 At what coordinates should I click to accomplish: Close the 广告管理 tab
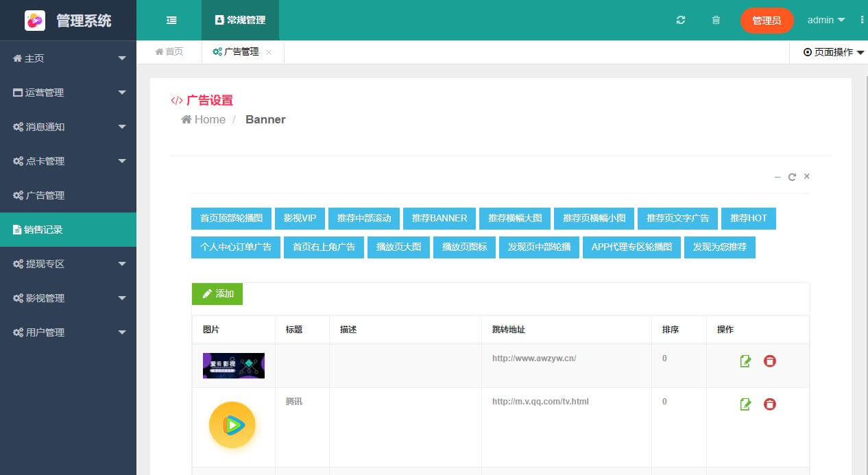pos(269,52)
